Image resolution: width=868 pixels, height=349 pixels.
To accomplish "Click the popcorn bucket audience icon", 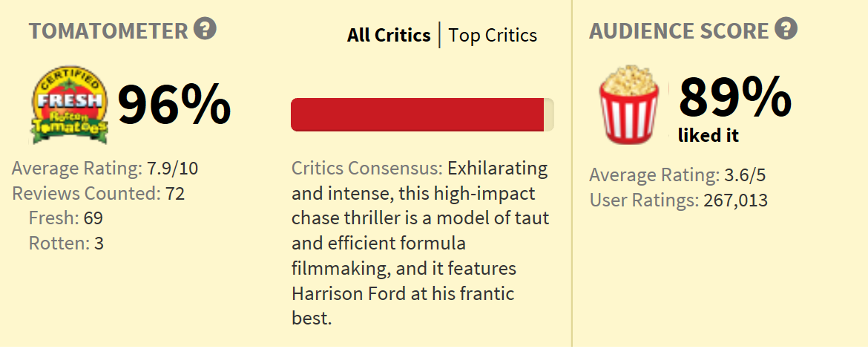I will [629, 104].
